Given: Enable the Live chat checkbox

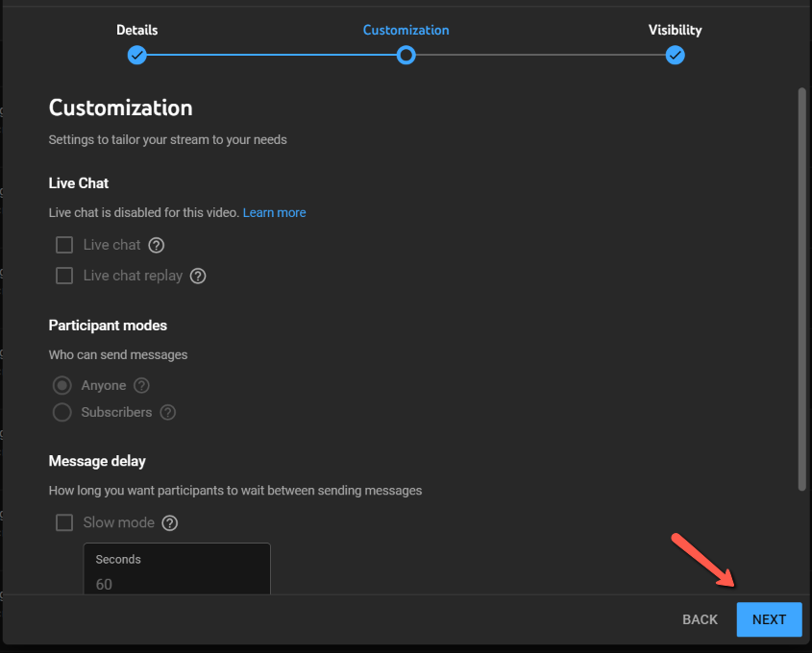Looking at the screenshot, I should (64, 245).
